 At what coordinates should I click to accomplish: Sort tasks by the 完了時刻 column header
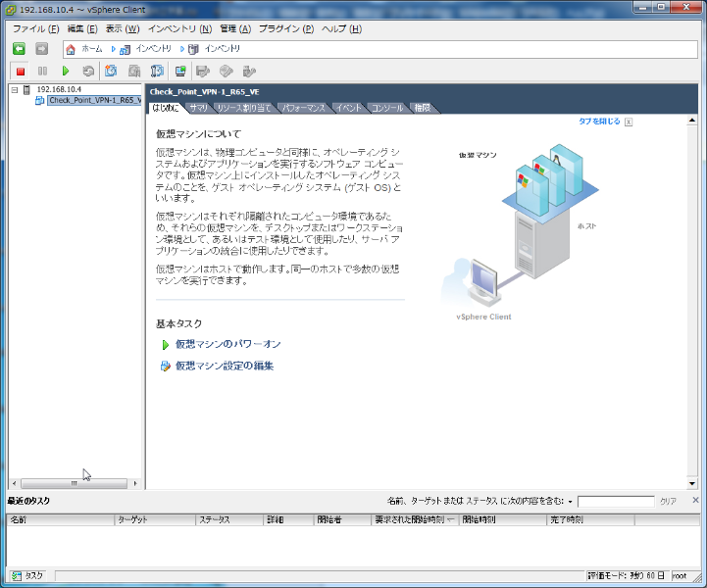590,520
